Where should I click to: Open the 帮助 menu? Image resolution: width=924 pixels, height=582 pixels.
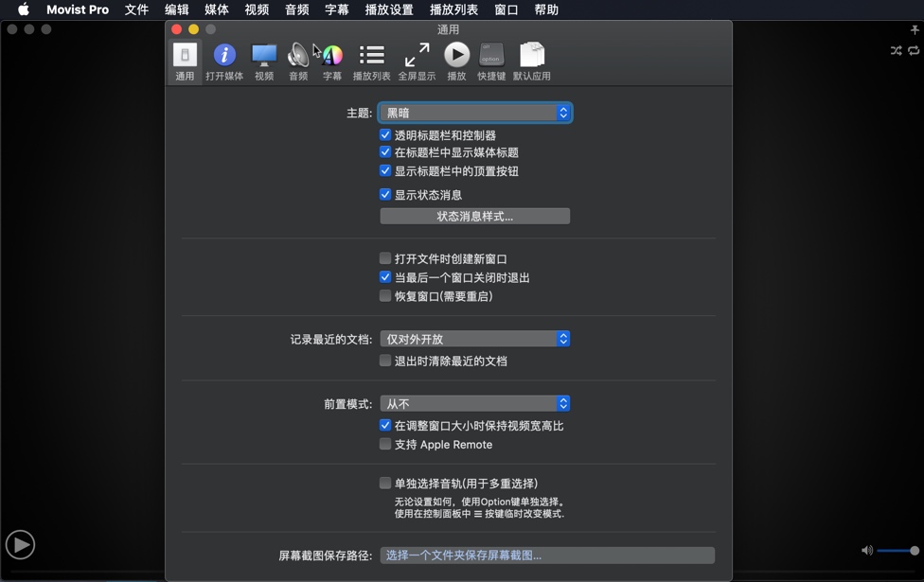tap(546, 9)
